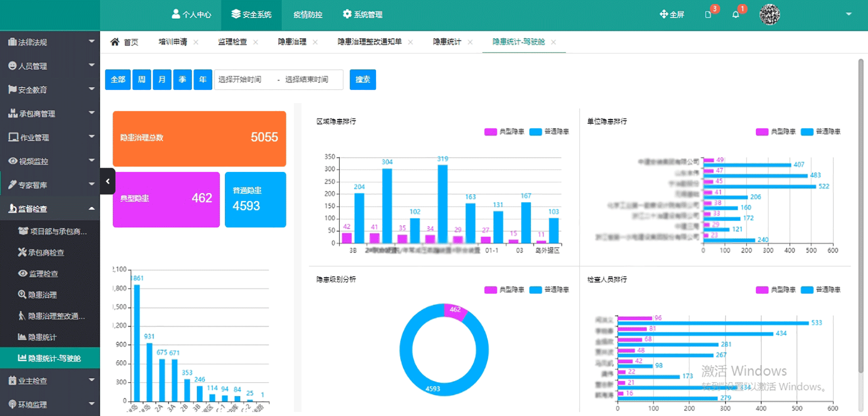Switch to the 隐患治理 tab
This screenshot has height=416, width=868.
click(x=292, y=42)
